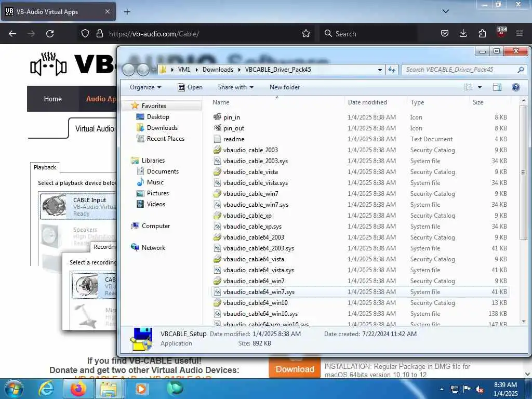The height and width of the screenshot is (399, 532).
Task: Select the readme text document
Action: pyautogui.click(x=234, y=139)
